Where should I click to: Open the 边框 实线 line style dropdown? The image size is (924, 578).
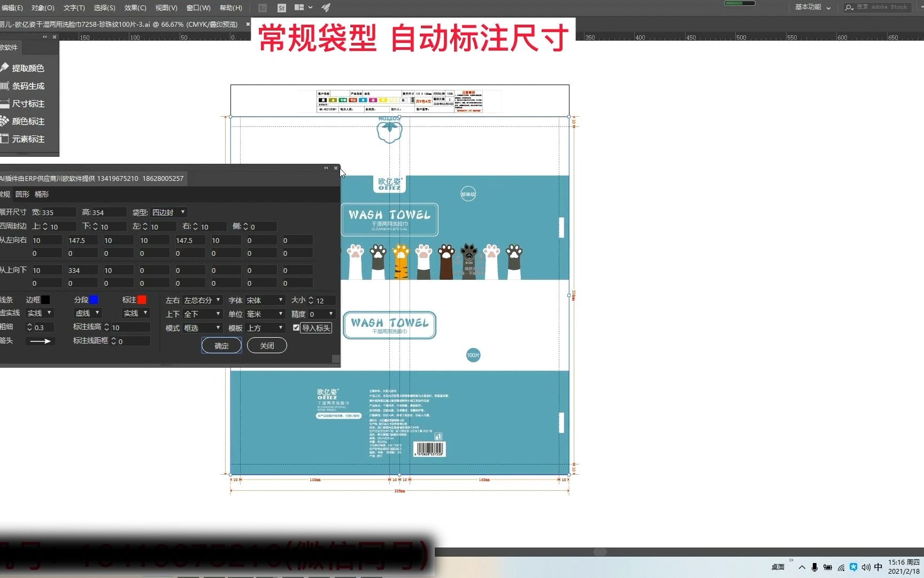40,313
